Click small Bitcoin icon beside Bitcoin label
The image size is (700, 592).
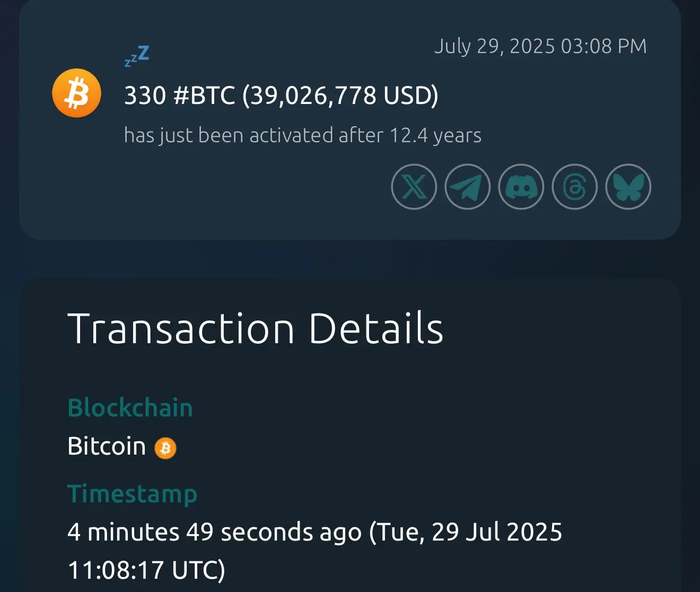(x=165, y=448)
